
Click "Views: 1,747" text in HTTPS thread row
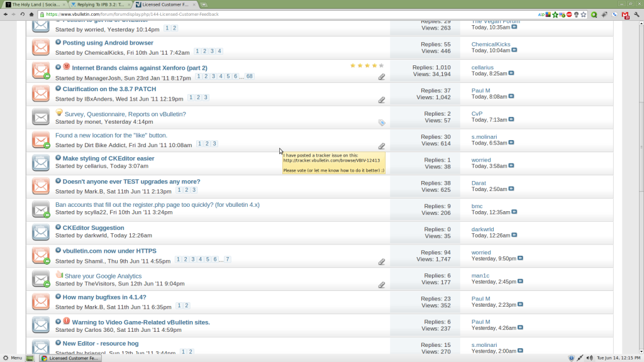click(x=433, y=260)
